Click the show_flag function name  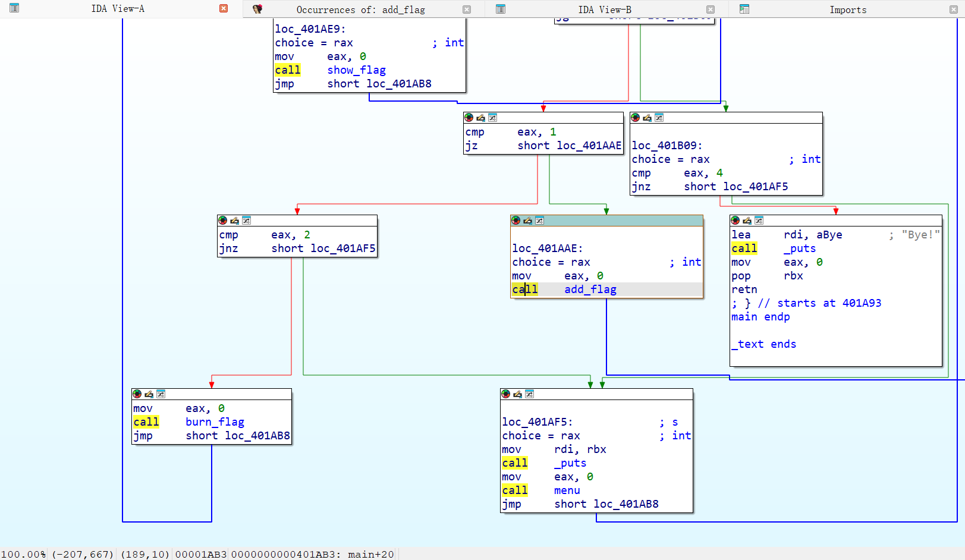356,70
